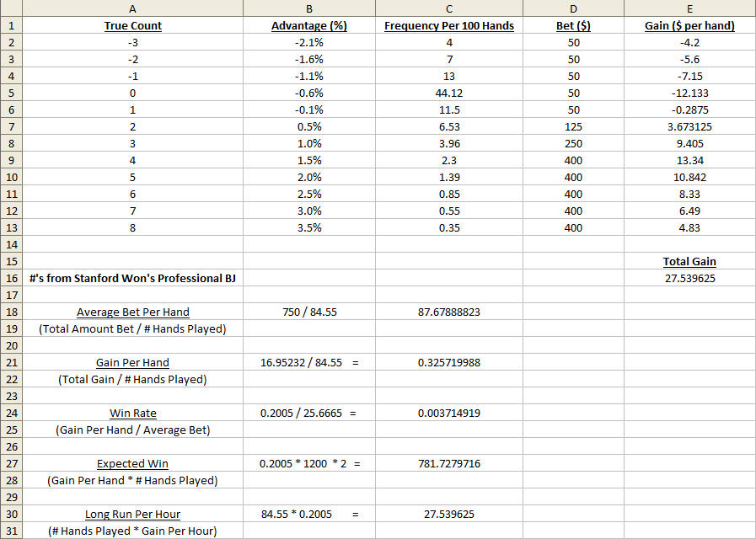
Task: Click the underlined "Gain Per Hand" label
Action: tap(132, 363)
